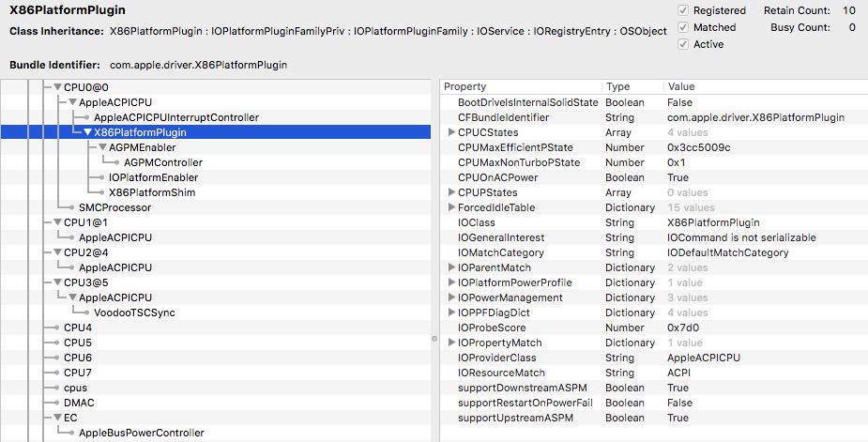Collapse the CPU2@4 tree node
The image size is (868, 442).
[57, 252]
